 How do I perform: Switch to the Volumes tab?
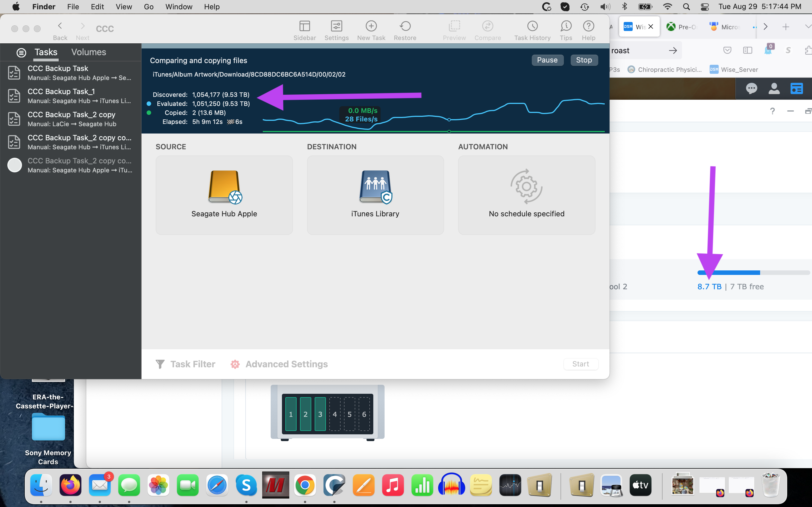[88, 52]
